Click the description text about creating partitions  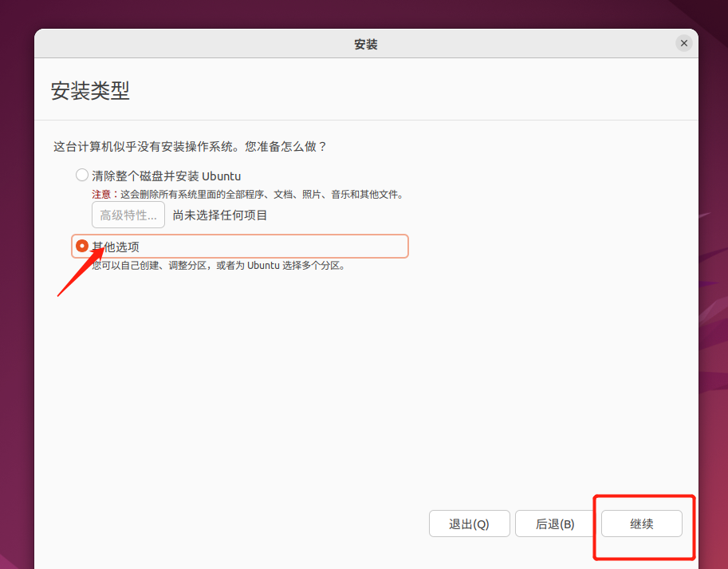[x=218, y=265]
